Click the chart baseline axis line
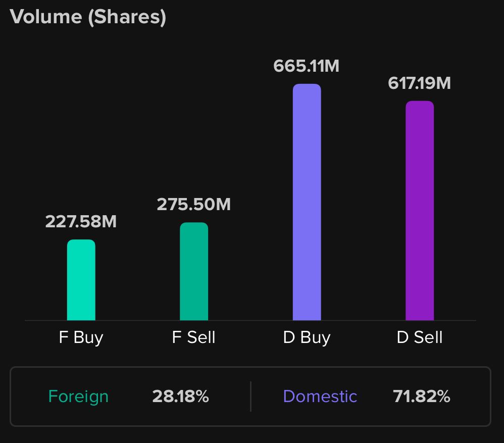The width and height of the screenshot is (504, 443). click(x=250, y=320)
